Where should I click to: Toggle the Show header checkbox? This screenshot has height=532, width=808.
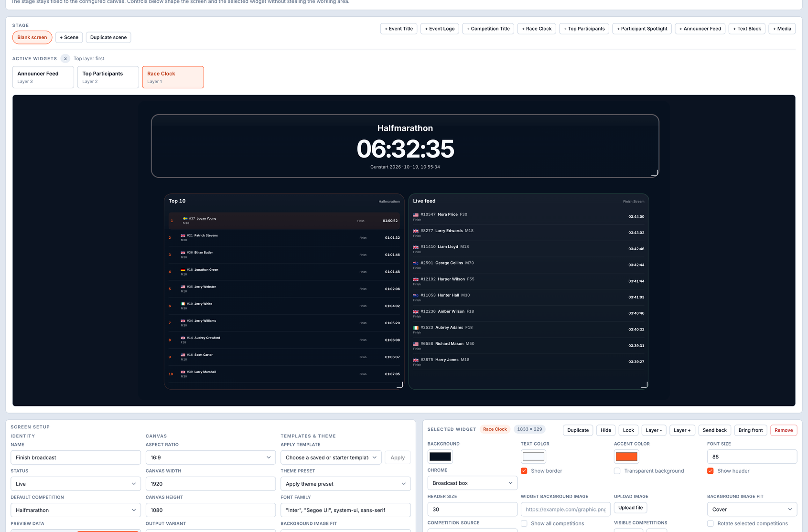(x=711, y=471)
